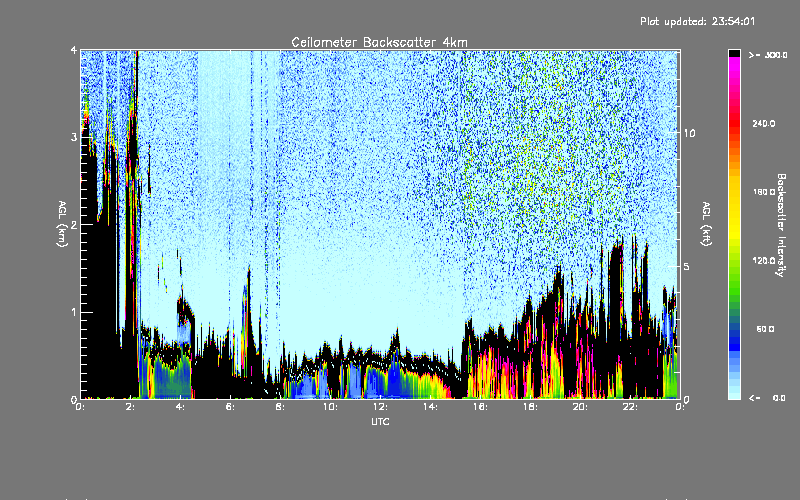Click the '60.0' colorbar tick label
Screen dimensions: 800x500
[x=765, y=329]
